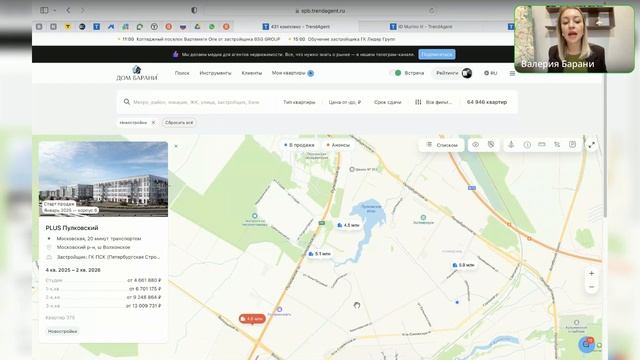Click the ruler-like map toolbar icon

pyautogui.click(x=542, y=144)
